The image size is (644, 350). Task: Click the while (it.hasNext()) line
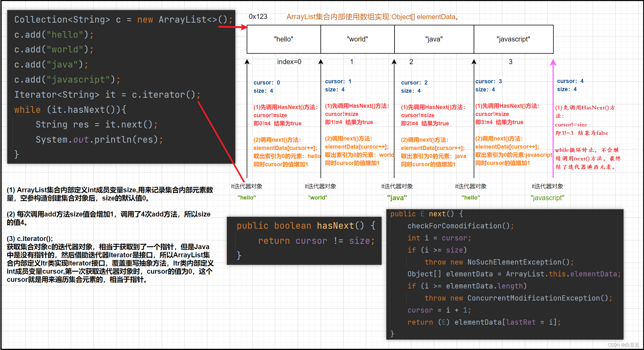pos(70,110)
